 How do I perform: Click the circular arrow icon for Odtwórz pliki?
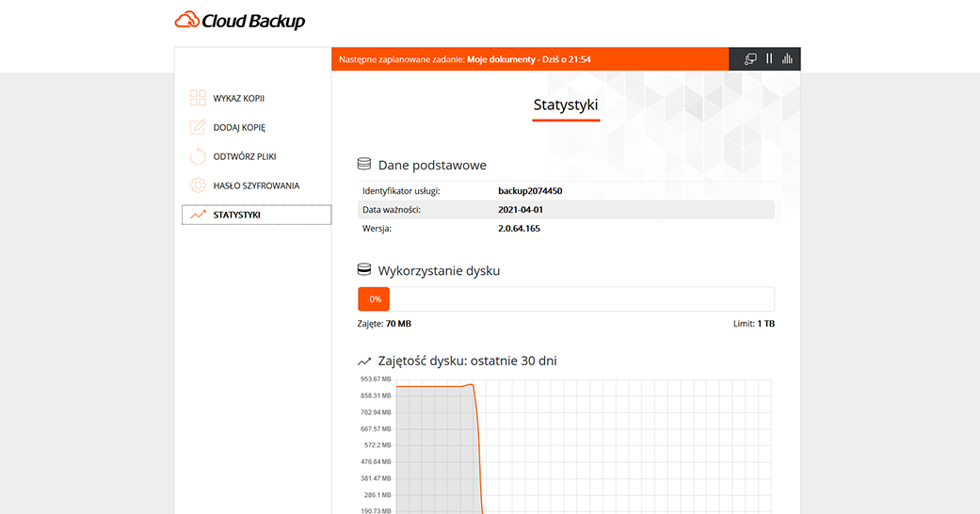198,156
